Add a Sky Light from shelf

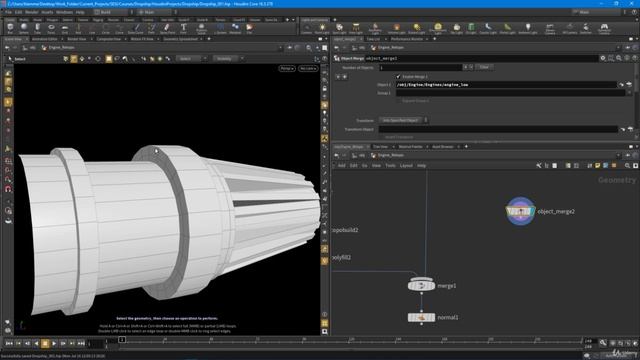(x=456, y=28)
